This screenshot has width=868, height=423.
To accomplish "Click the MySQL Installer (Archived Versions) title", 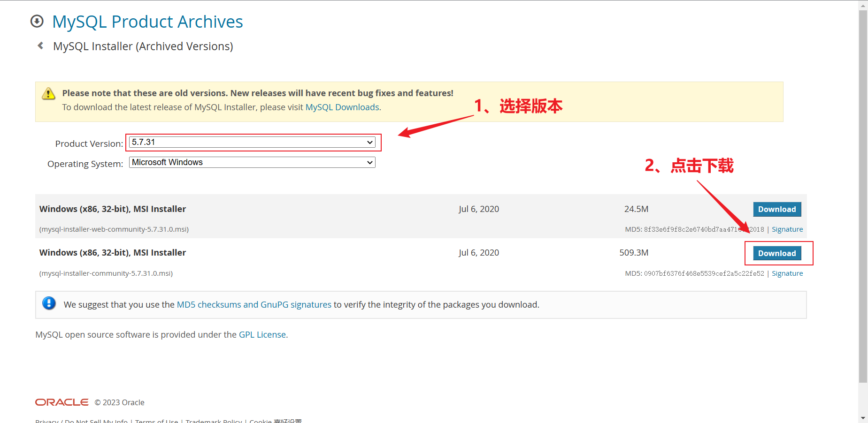I will [143, 46].
